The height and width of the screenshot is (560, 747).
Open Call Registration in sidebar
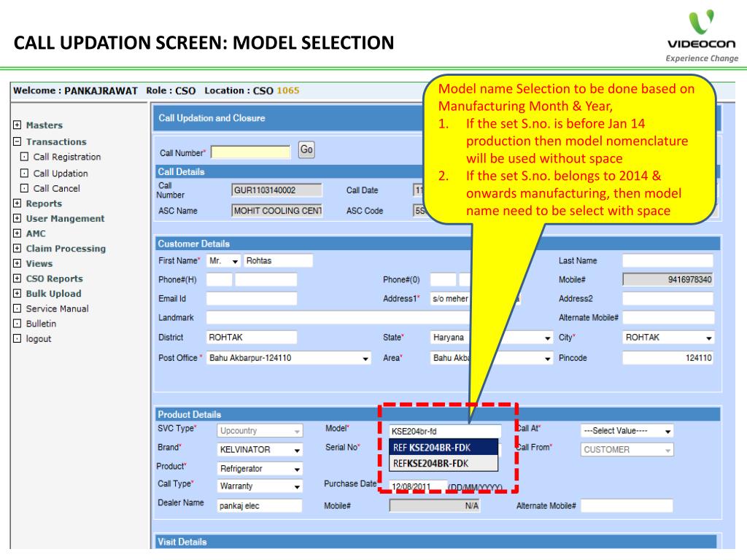point(66,157)
